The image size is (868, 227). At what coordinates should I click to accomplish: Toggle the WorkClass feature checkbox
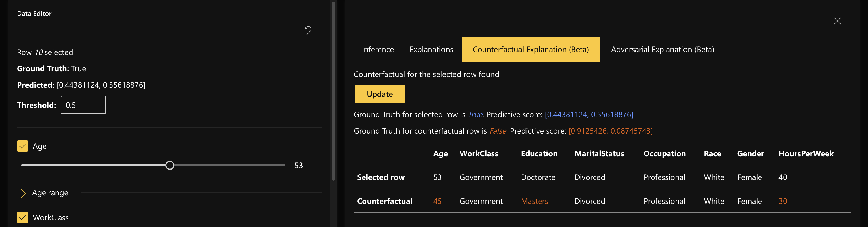coord(23,217)
